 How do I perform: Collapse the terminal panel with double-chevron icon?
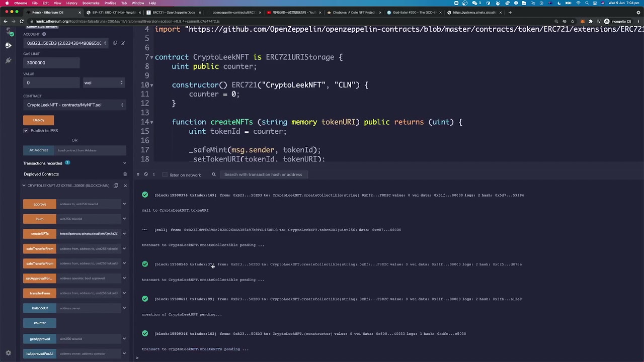pos(138,174)
